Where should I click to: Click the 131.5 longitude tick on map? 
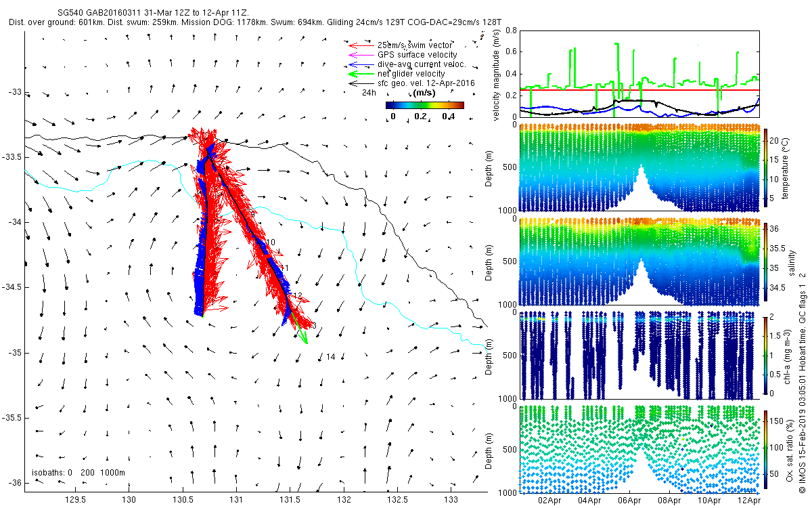click(290, 500)
